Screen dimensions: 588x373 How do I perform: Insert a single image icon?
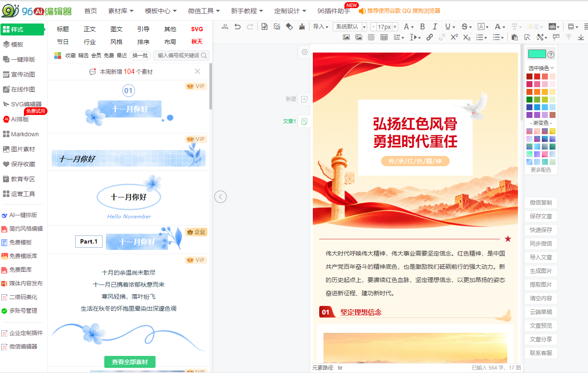point(346,37)
